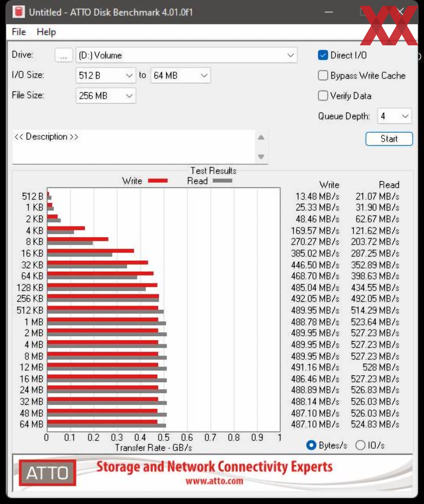Open the www.atto.com link
Viewport: 424px width, 504px height.
coord(214,481)
